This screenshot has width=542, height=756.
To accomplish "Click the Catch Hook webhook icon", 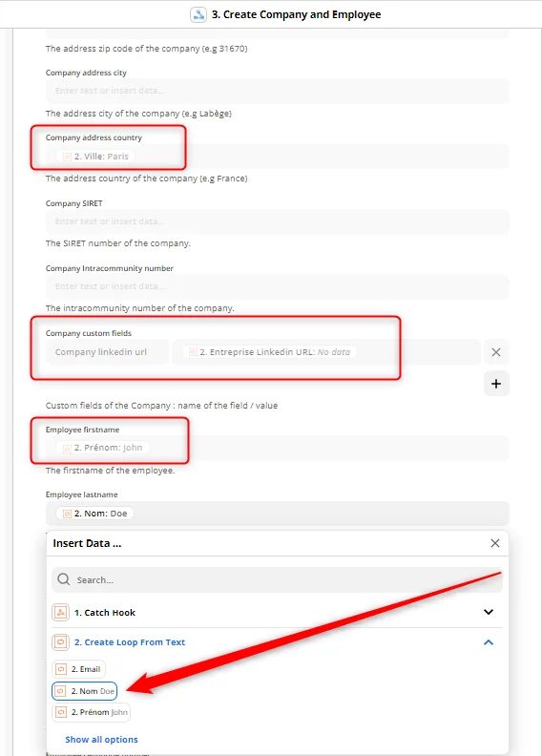I will coord(61,612).
